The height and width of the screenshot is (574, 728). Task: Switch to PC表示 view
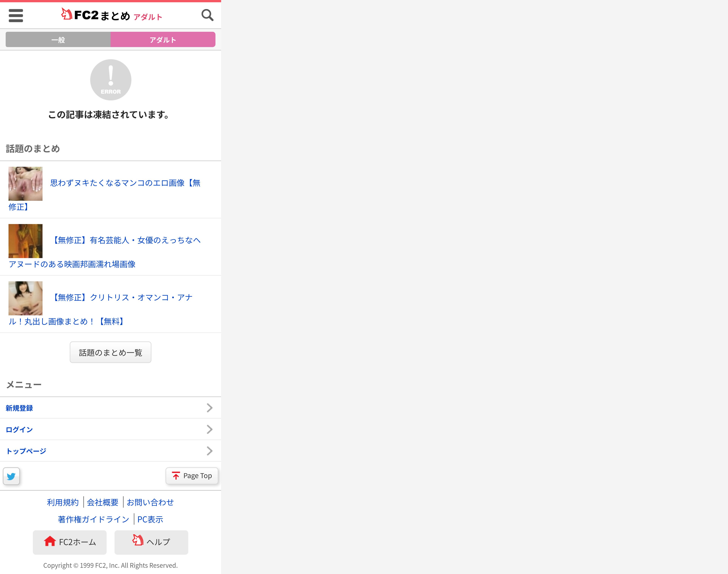[x=150, y=519]
